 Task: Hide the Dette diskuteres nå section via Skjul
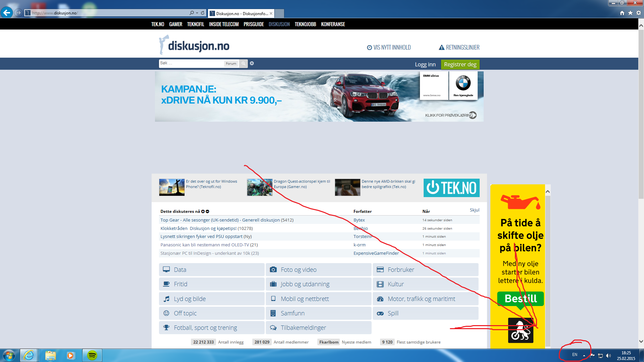coord(475,210)
